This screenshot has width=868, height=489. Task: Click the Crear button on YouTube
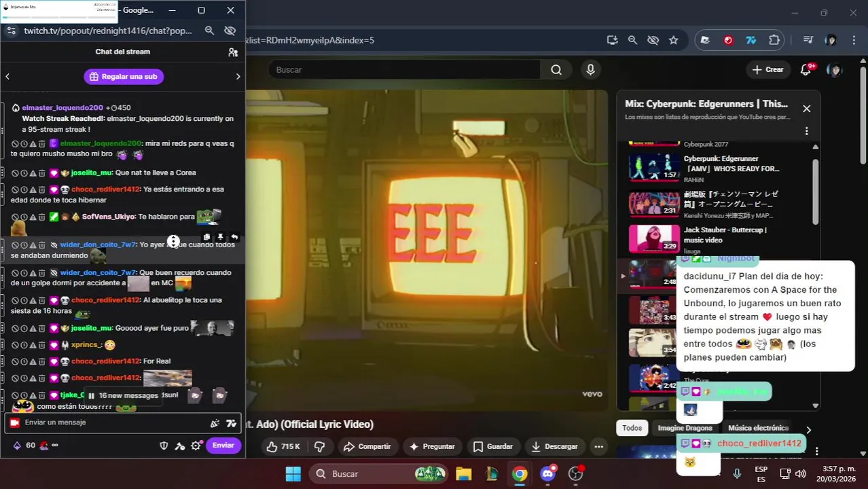(x=768, y=69)
